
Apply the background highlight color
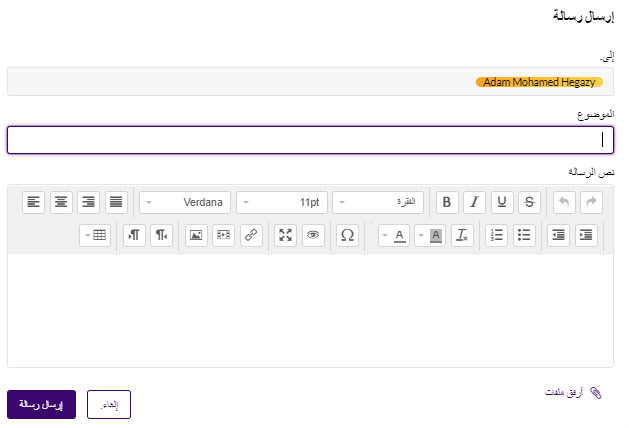(436, 235)
